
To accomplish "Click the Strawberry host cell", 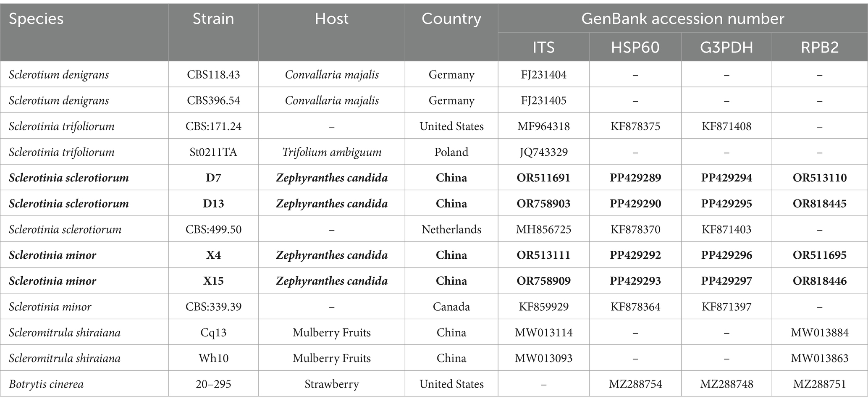I will [332, 384].
